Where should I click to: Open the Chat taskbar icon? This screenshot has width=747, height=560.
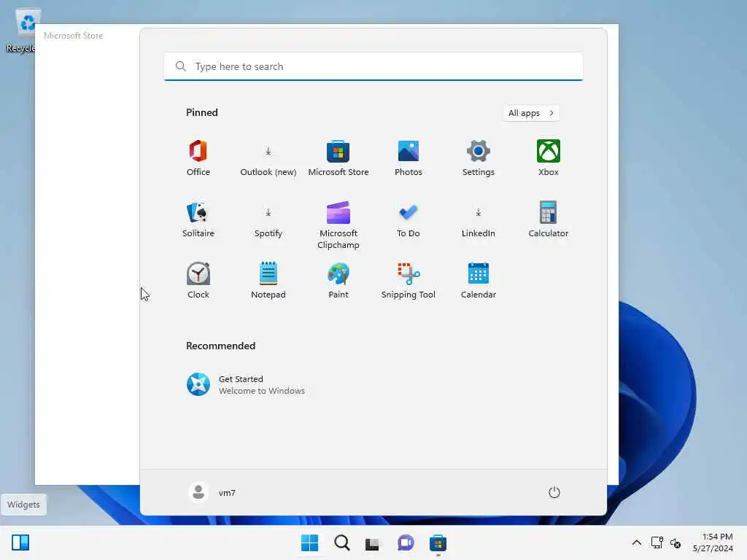(x=406, y=542)
